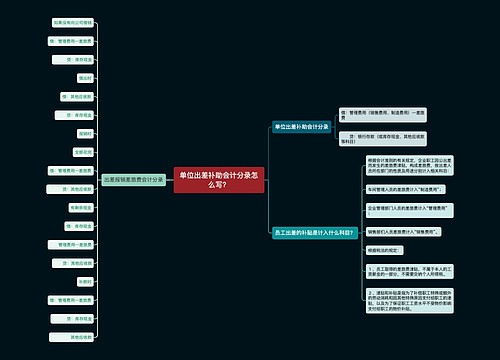Click the 全部花完 node
Viewport: 500px width, 360px height.
click(x=83, y=152)
